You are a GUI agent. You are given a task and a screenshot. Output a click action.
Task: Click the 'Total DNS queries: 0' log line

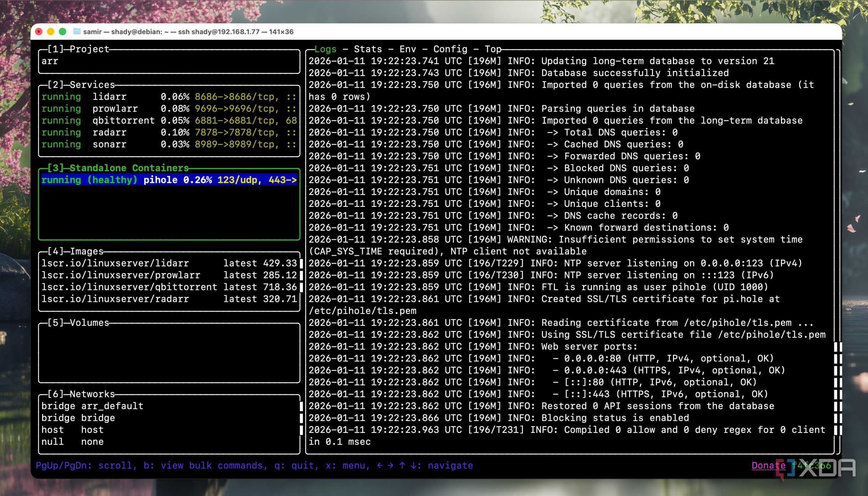(493, 132)
